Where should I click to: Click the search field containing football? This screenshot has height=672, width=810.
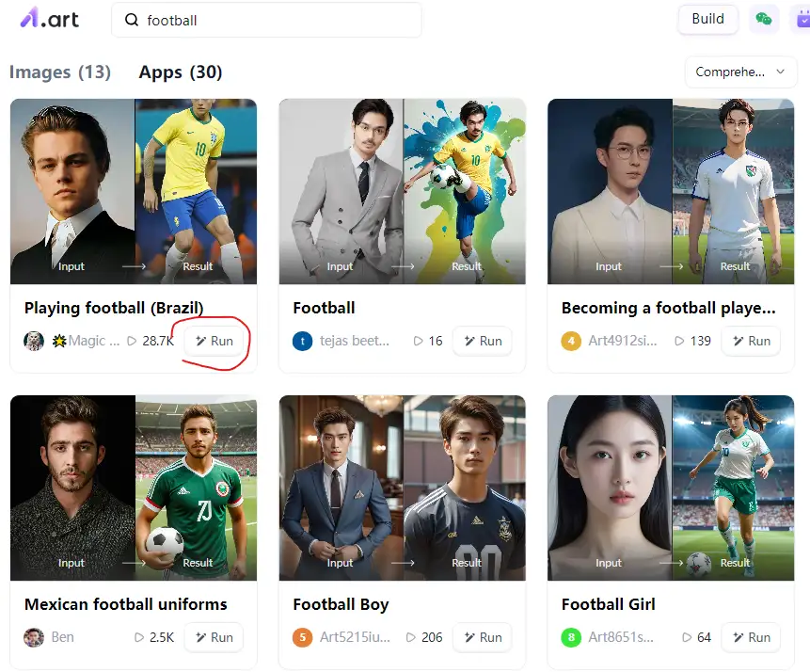266,20
